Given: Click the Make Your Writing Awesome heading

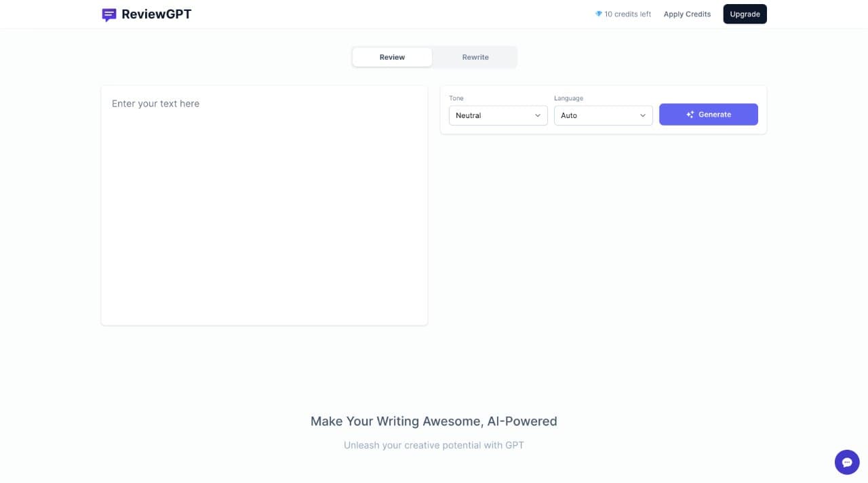Looking at the screenshot, I should 434,421.
